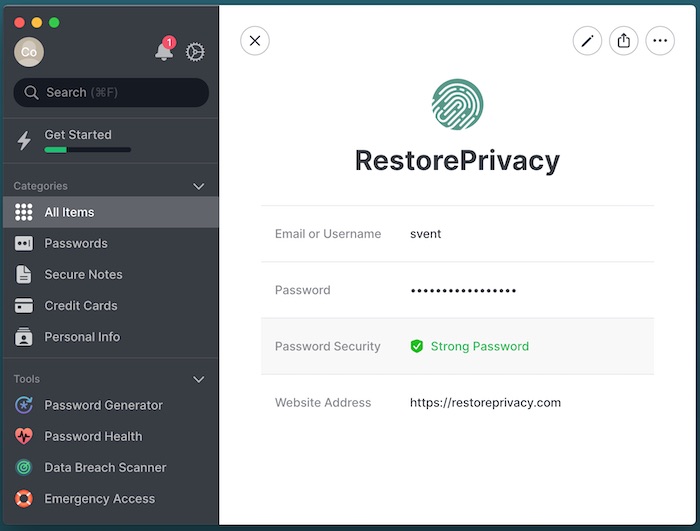Click the Emergency Access lifebuoy icon
Image resolution: width=700 pixels, height=531 pixels.
(x=24, y=499)
